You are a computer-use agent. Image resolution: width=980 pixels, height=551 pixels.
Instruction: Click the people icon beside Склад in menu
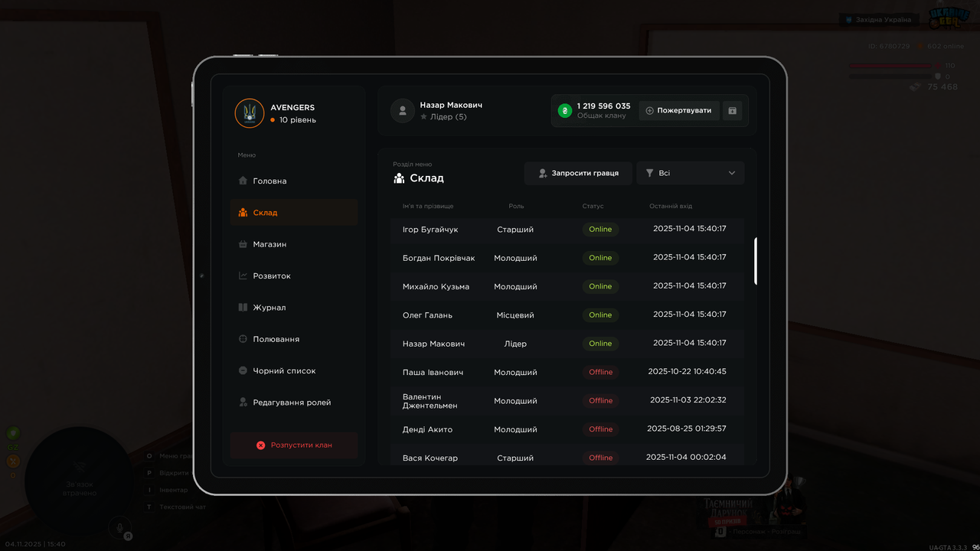(243, 213)
